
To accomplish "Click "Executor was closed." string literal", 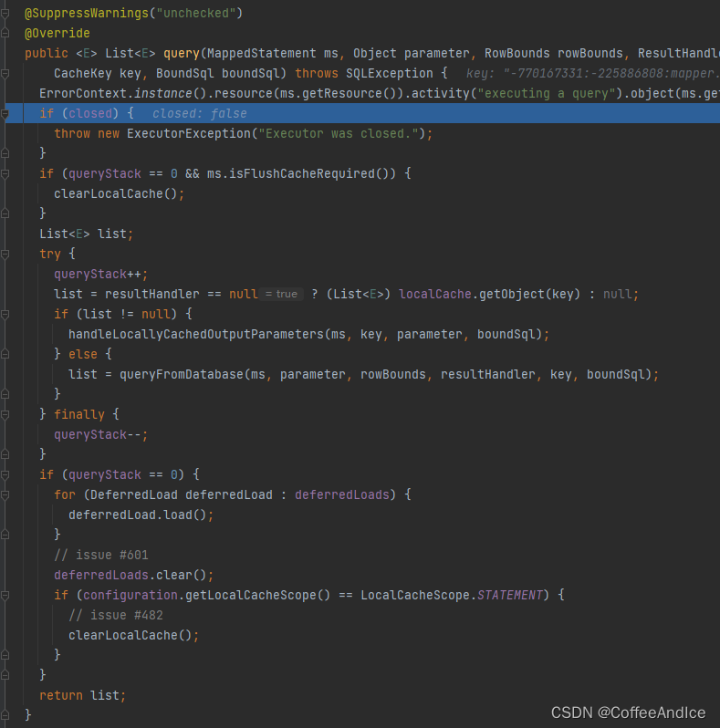I will click(x=339, y=134).
